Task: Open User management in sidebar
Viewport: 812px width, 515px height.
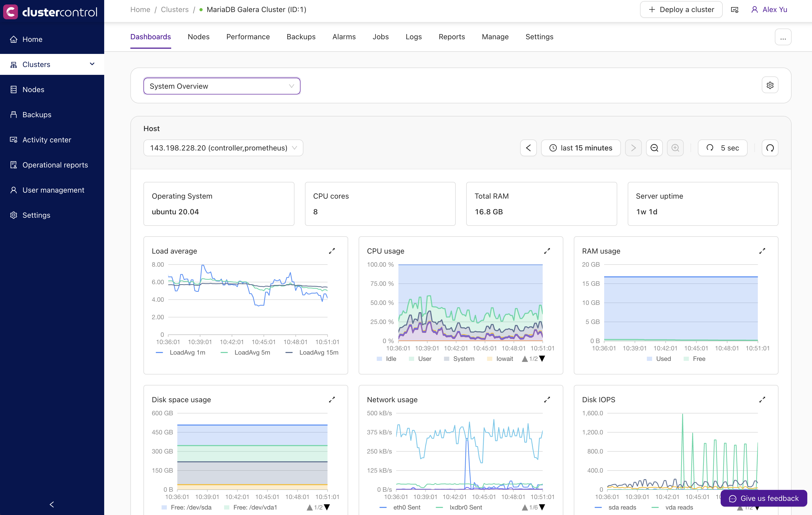Action: (x=52, y=190)
